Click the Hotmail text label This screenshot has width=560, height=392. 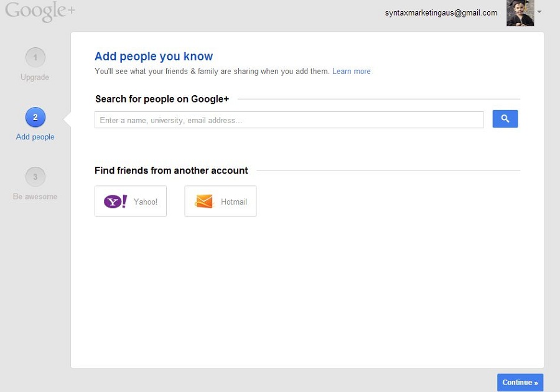pos(234,202)
